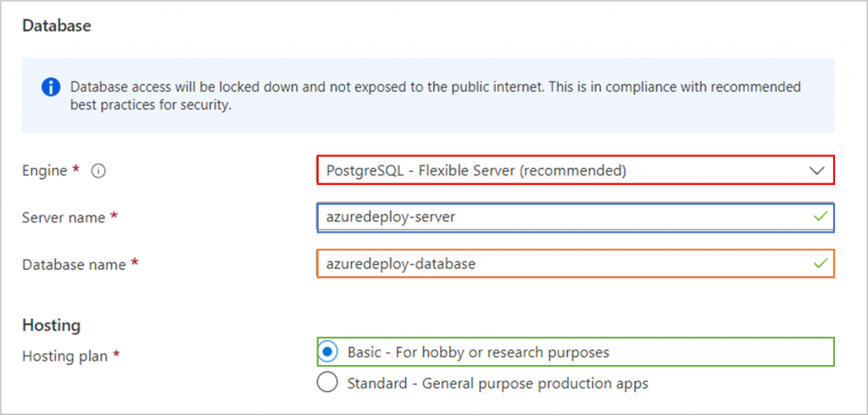Open the PostgreSQL - Flexible Server combo box
868x415 pixels.
coord(576,170)
